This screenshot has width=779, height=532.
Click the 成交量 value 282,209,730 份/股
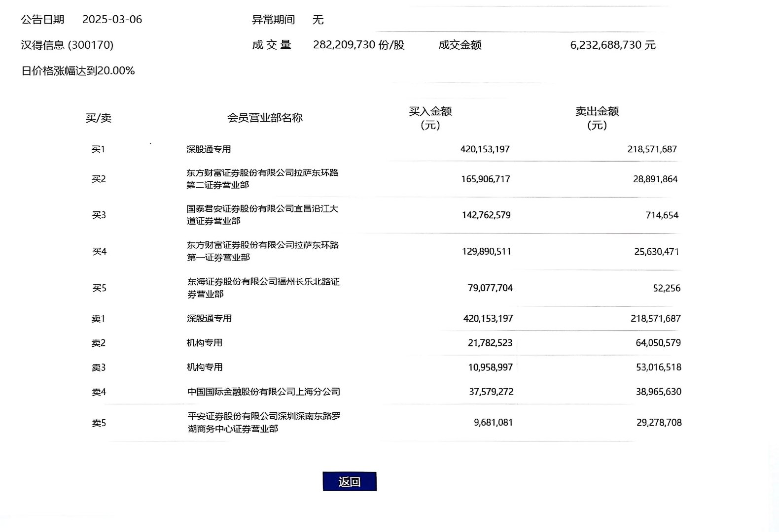click(x=358, y=45)
